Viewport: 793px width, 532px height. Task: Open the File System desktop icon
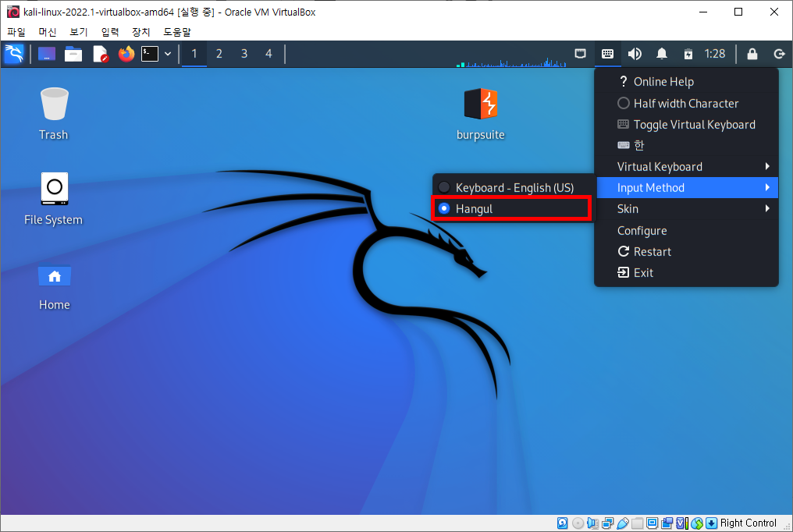coord(54,199)
